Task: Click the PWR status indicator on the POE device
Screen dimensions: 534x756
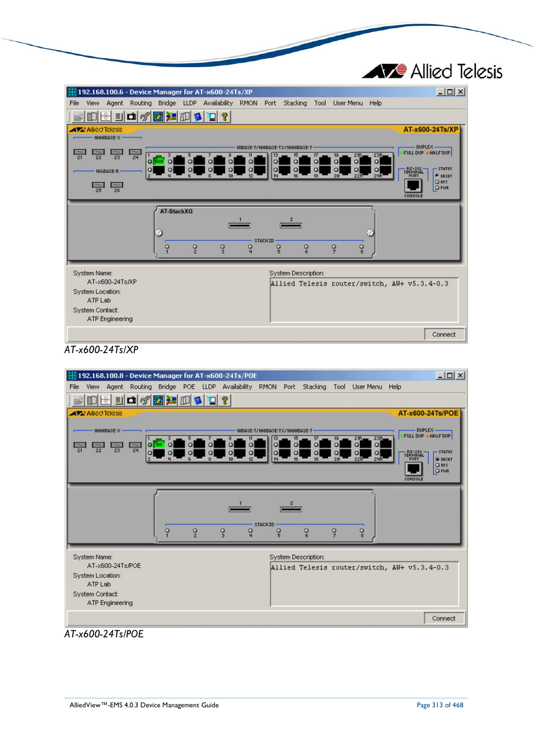Action: (x=437, y=471)
